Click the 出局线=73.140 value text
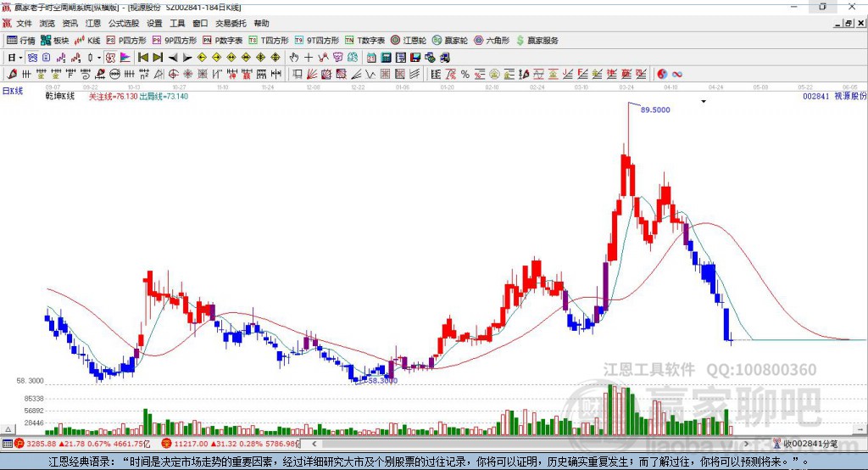This screenshot has height=470, width=868. click(x=164, y=96)
